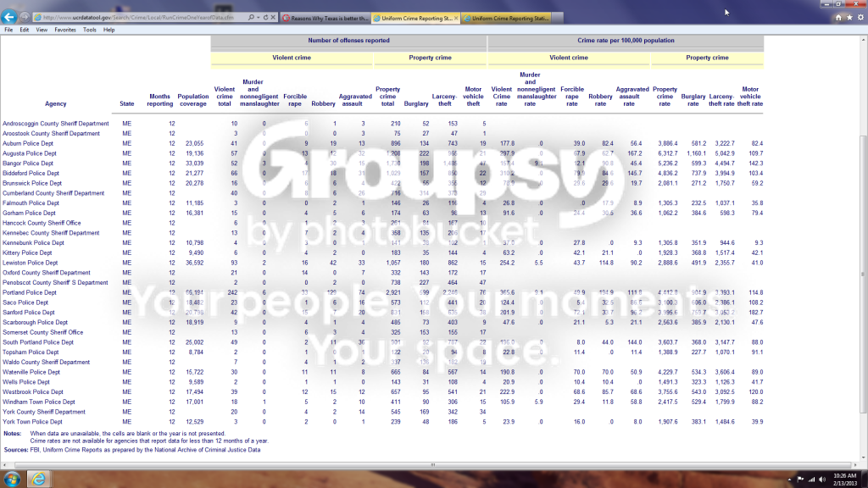
Task: Open the Tools menu
Action: [90, 30]
